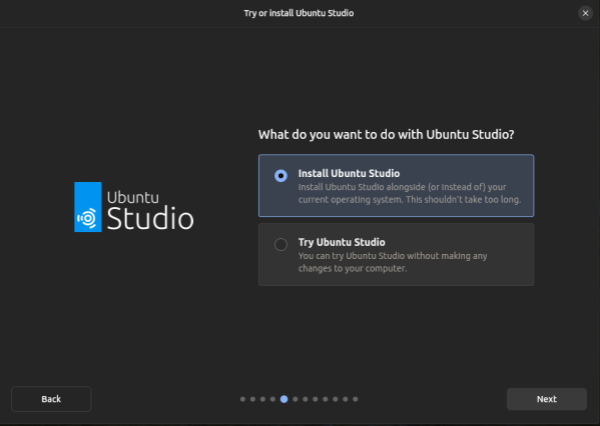Select the Install Ubuntu Studio radio button
Viewport: 600px width, 426px height.
[281, 175]
